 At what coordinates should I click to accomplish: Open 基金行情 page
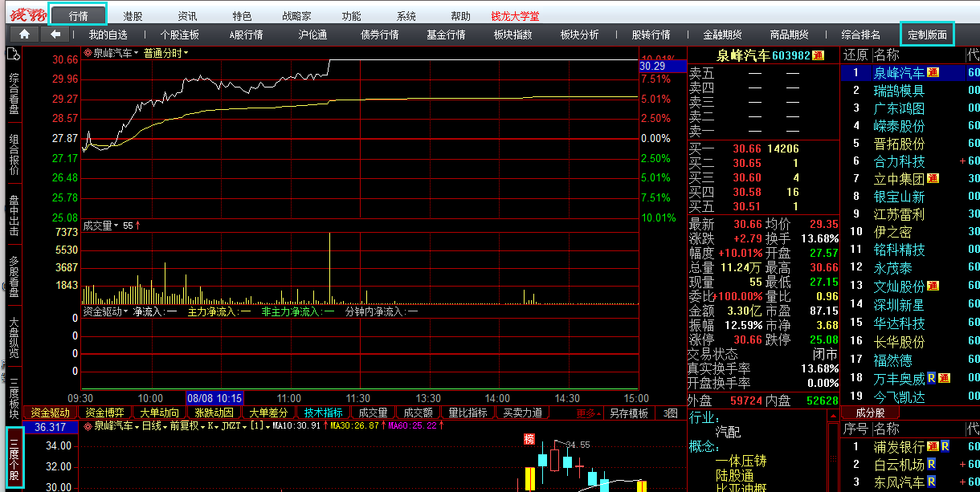pyautogui.click(x=446, y=35)
